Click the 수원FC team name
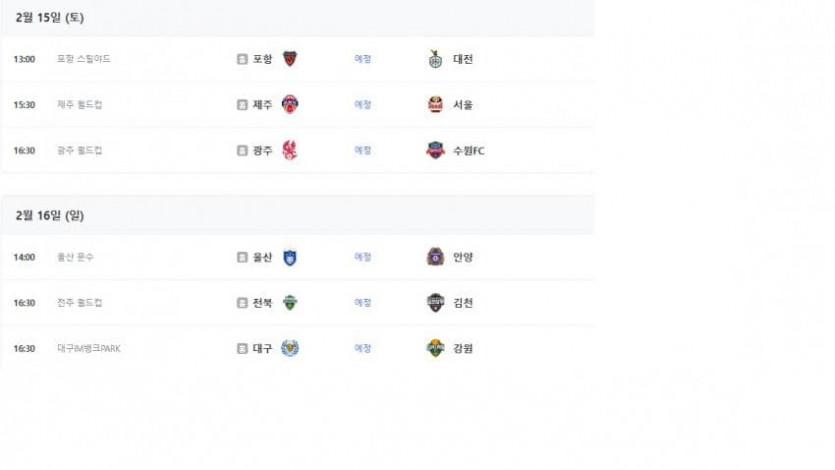 point(469,151)
